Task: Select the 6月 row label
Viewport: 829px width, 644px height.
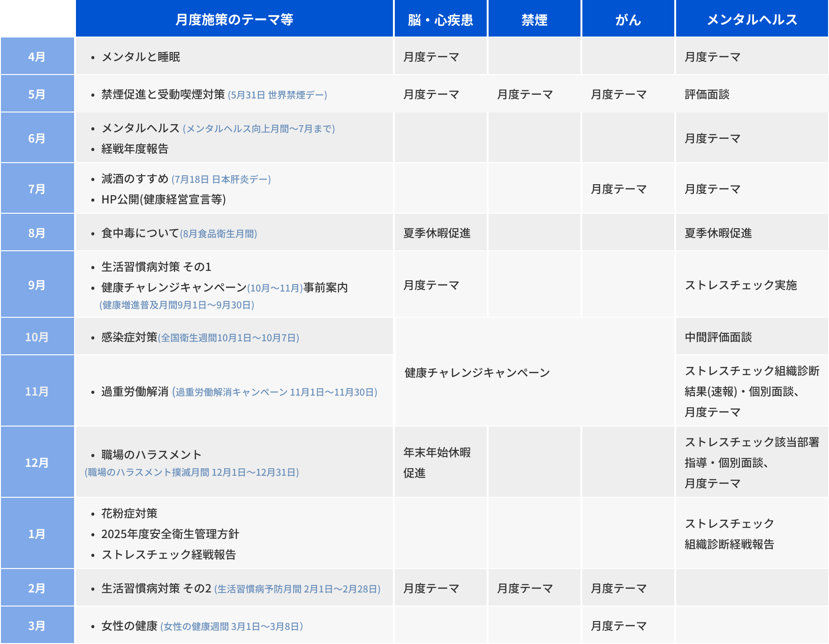Action: pos(37,138)
